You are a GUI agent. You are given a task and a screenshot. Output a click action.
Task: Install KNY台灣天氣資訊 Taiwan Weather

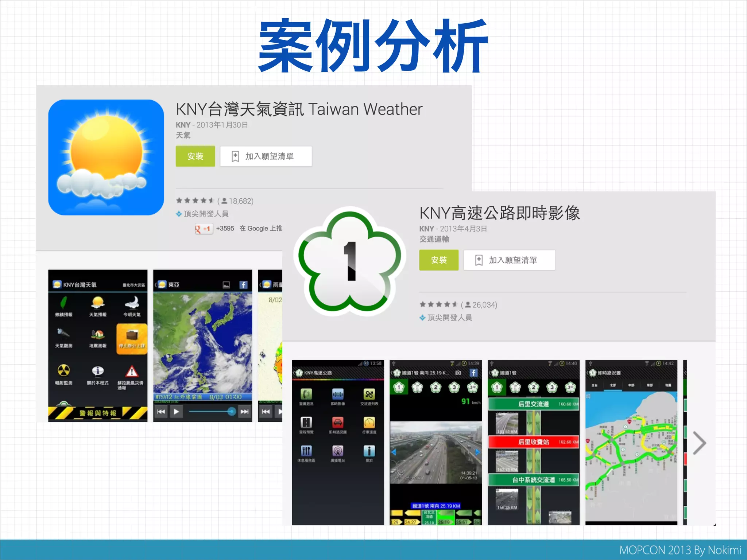point(195,156)
